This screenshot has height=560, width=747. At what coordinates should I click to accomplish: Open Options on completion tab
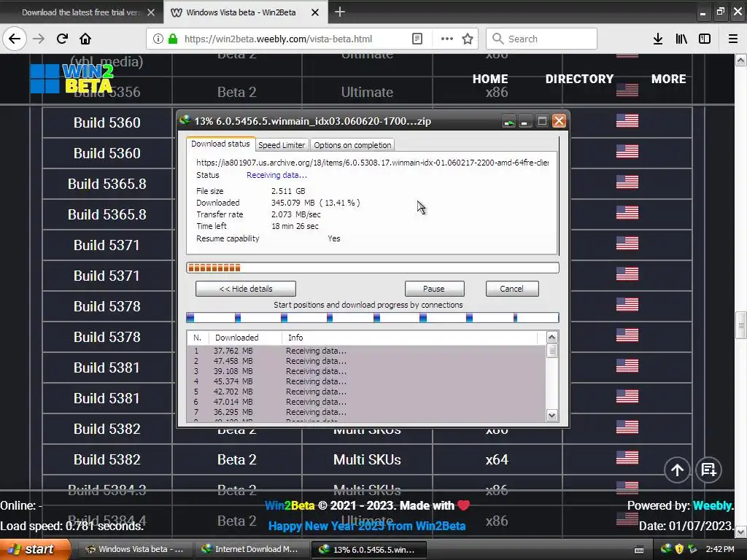pos(352,145)
